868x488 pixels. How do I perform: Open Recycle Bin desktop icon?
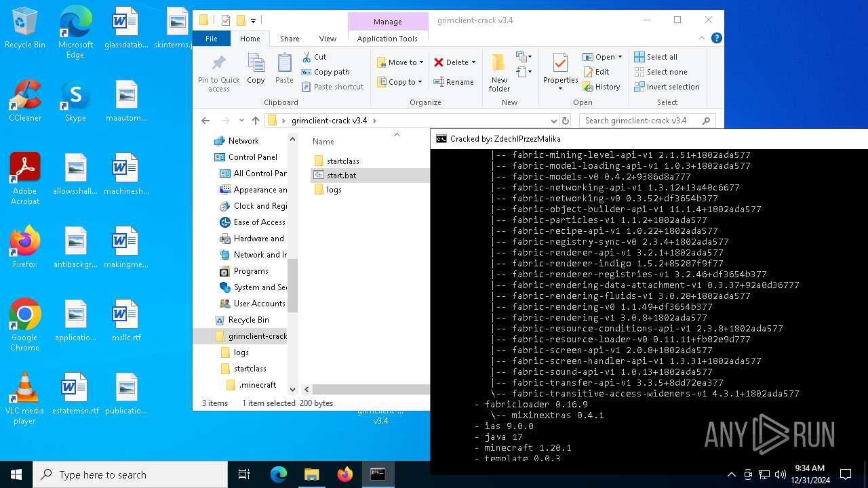[25, 29]
